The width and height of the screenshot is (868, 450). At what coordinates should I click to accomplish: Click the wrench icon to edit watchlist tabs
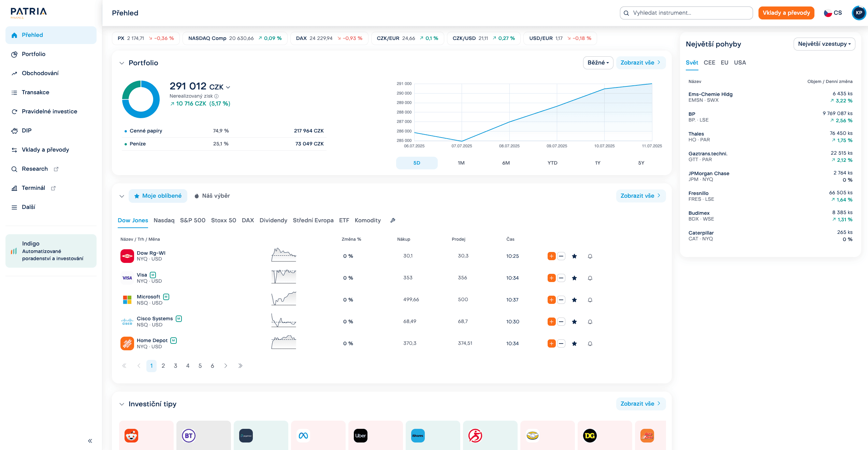[393, 220]
